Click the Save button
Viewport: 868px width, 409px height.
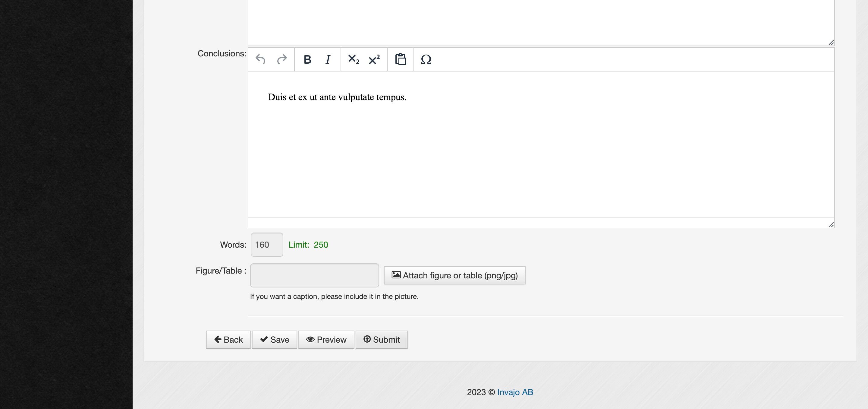click(274, 340)
